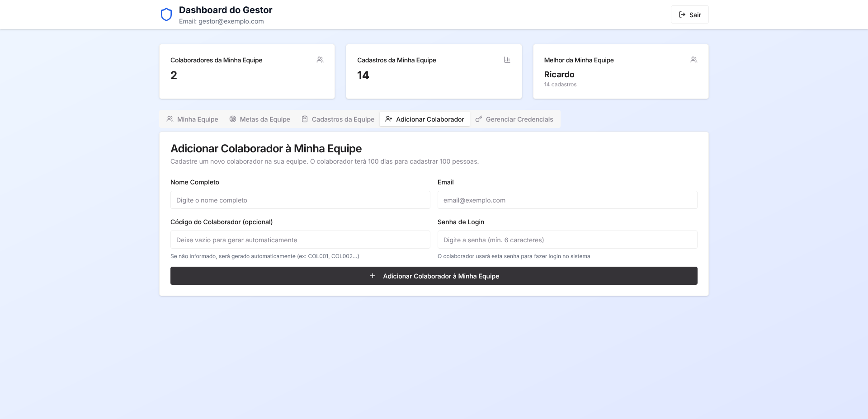Click the clipboard icon beside Cadastros da Equipe
Viewport: 868px width, 419px height.
305,119
